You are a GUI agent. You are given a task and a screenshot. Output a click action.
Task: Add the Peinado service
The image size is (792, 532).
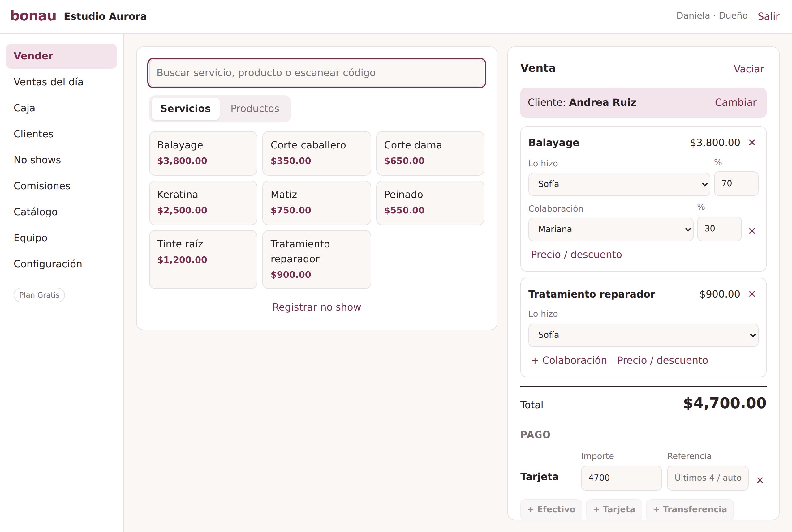430,203
